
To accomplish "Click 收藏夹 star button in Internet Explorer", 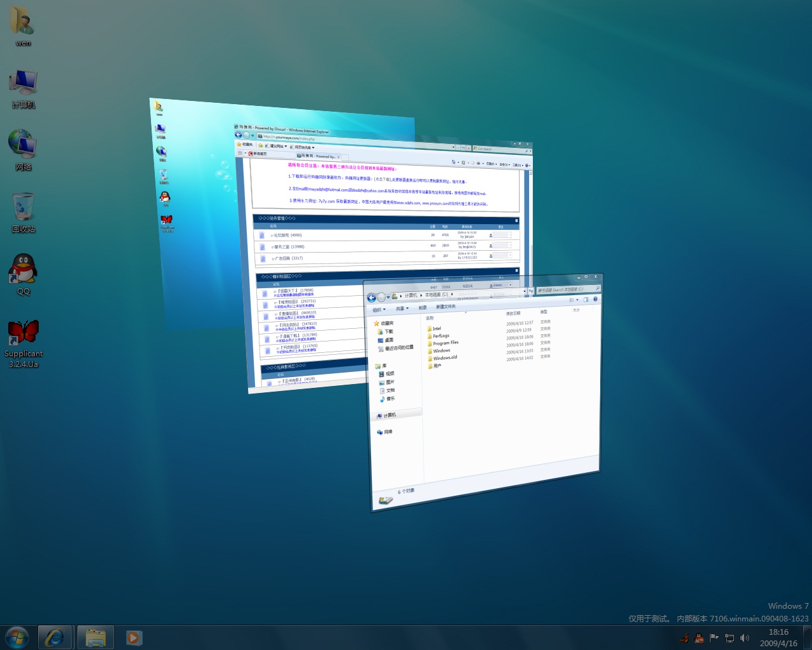I will [x=245, y=144].
